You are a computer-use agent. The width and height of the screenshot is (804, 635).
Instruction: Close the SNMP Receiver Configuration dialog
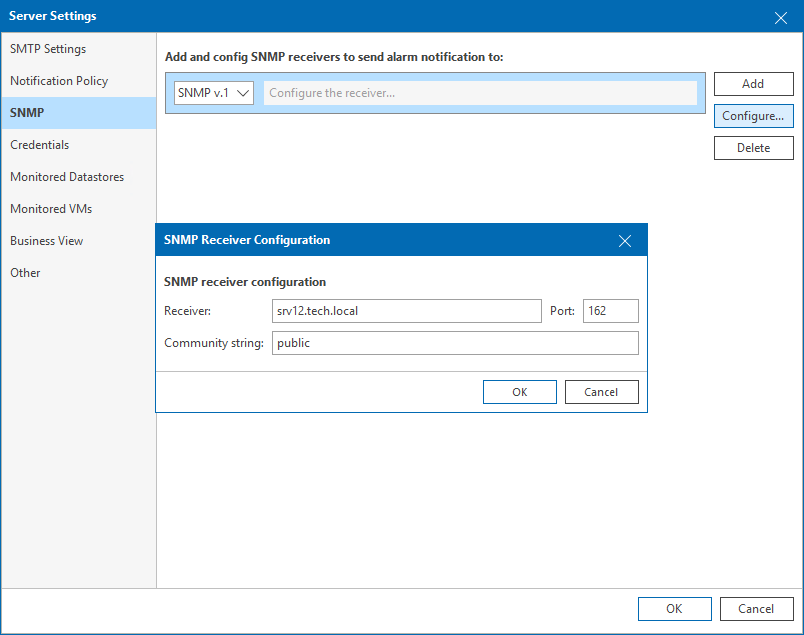coord(625,240)
